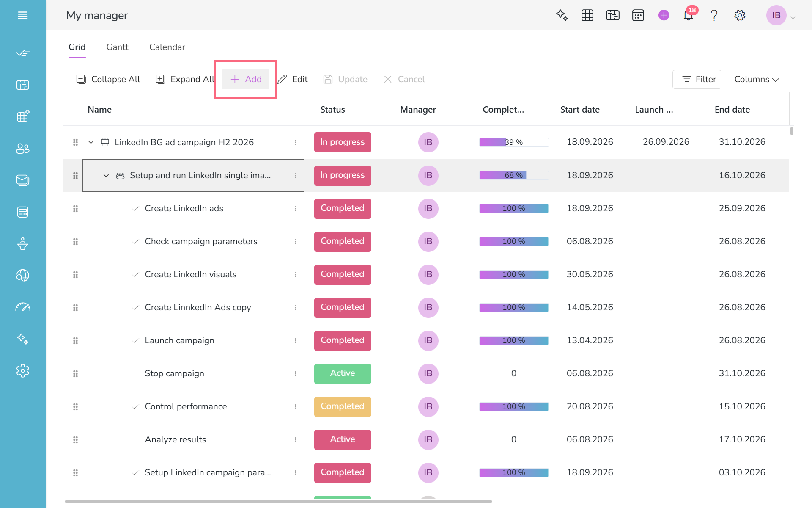Click the purple plus create button

click(x=664, y=15)
